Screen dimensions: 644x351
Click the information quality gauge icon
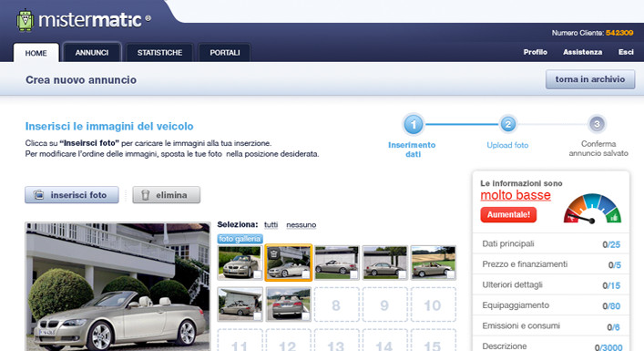point(592,209)
